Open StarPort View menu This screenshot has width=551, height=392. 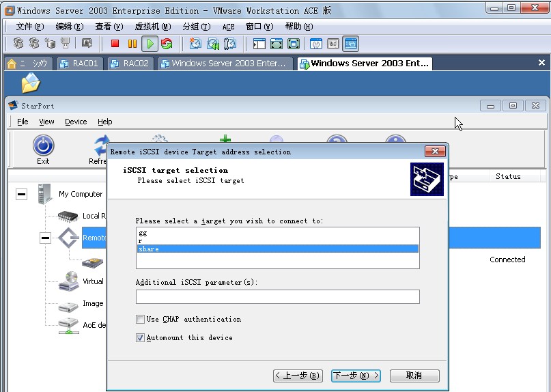point(46,122)
